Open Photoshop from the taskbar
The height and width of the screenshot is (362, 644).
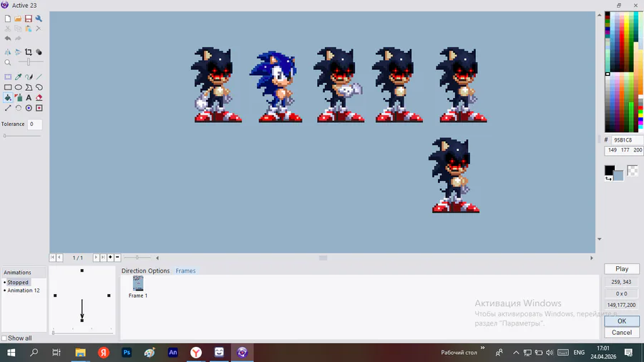[x=127, y=352]
